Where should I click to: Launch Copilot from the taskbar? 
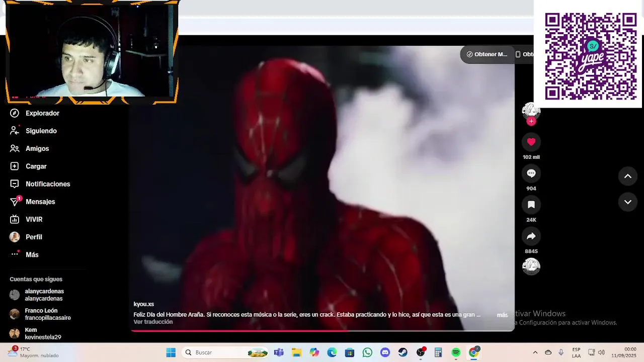point(314,352)
